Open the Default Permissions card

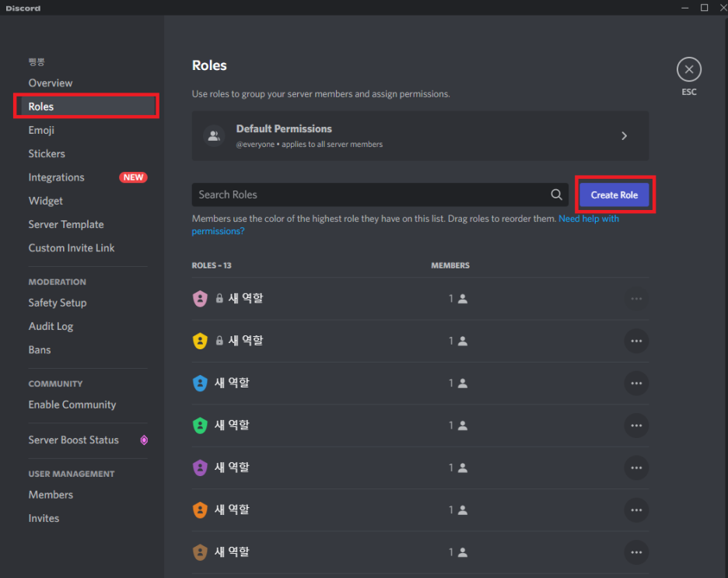tap(420, 136)
